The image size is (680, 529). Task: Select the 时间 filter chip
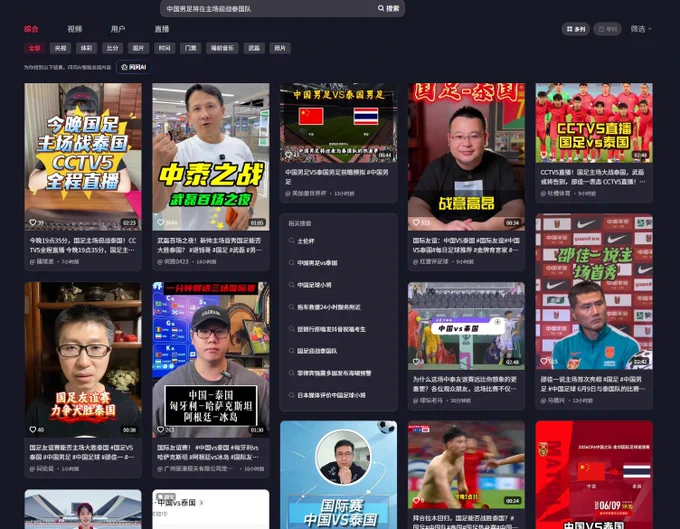point(164,48)
